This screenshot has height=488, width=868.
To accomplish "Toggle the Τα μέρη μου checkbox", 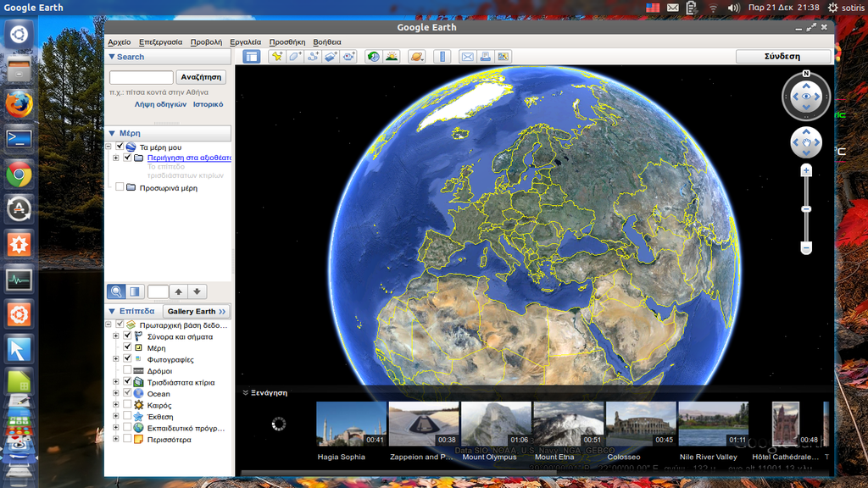I will click(x=120, y=147).
